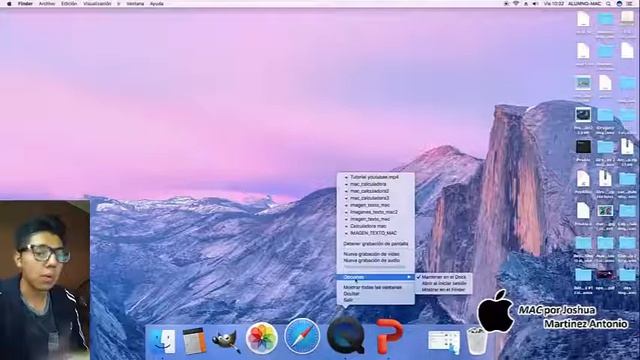
Task: Open Spotlight search in menu bar
Action: coord(608,4)
